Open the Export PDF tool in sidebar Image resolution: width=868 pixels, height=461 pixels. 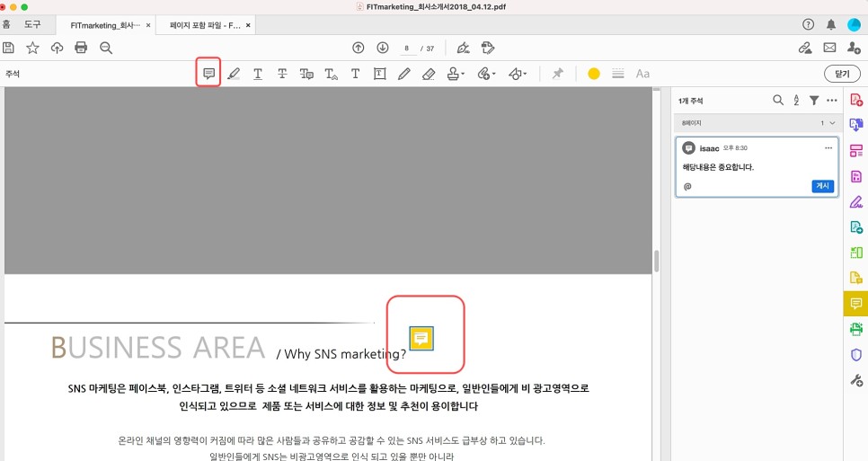[x=856, y=125]
